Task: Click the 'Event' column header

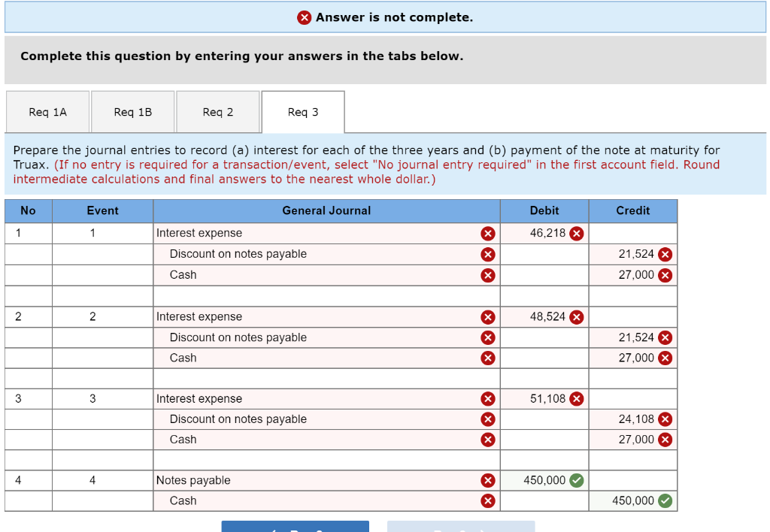Action: 102,211
